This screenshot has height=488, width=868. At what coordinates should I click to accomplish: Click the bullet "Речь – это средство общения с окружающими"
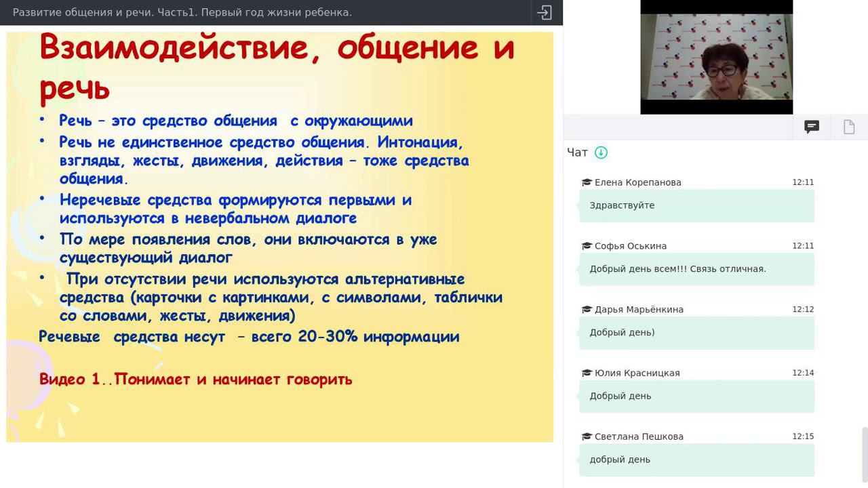[x=236, y=121]
